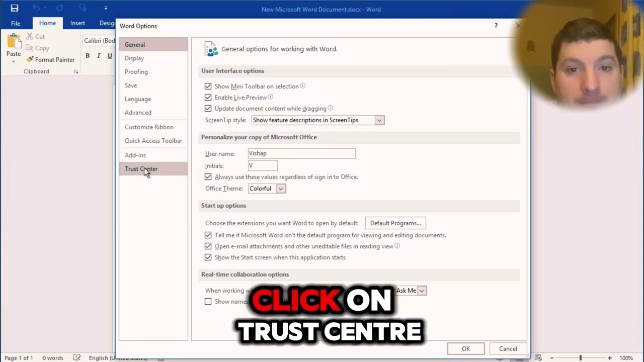The width and height of the screenshot is (644, 362).
Task: Click the Repeat/Redo icon in title bar
Action: coord(60,8)
